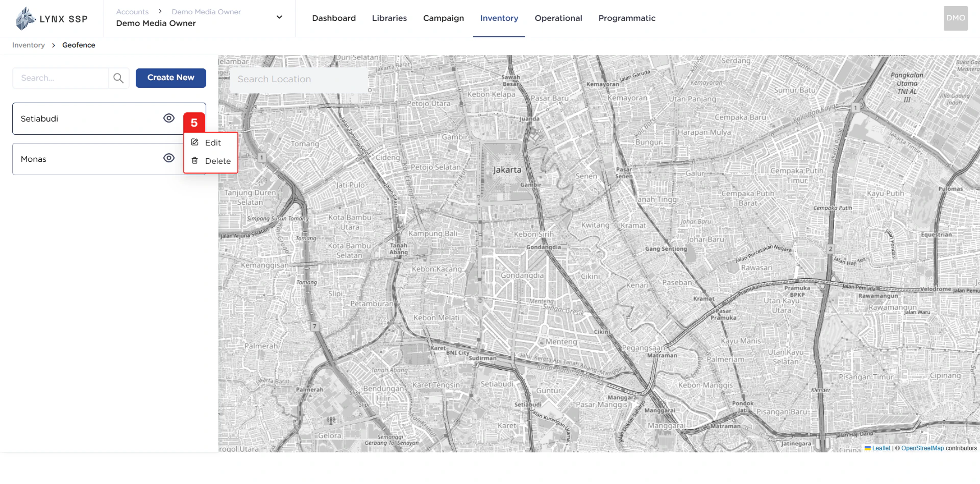The image size is (980, 484).
Task: Click the Accounts breadcrumb link
Action: pyautogui.click(x=132, y=12)
